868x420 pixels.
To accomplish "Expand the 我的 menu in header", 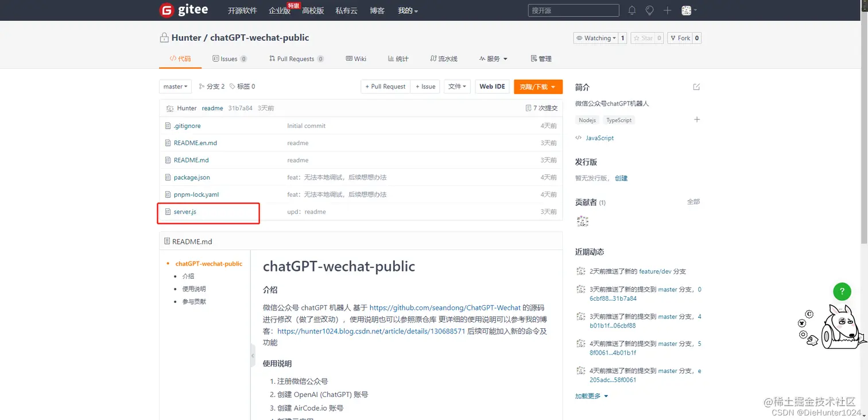I will pos(408,10).
